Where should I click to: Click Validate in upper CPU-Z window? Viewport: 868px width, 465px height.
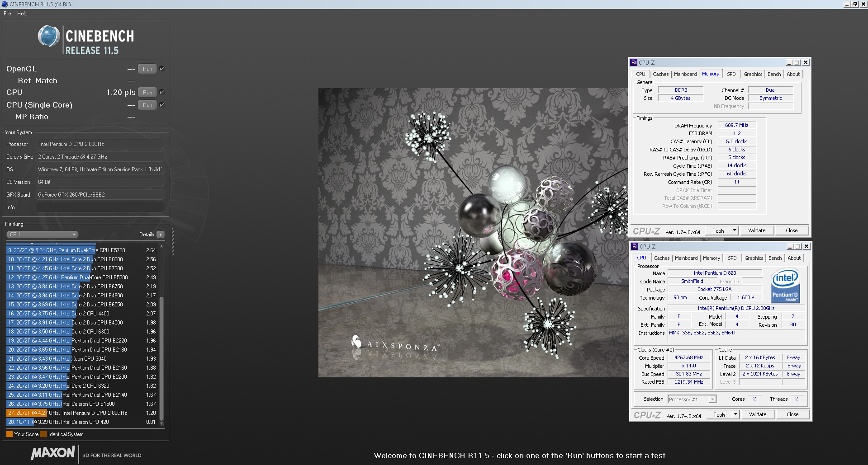(x=757, y=231)
